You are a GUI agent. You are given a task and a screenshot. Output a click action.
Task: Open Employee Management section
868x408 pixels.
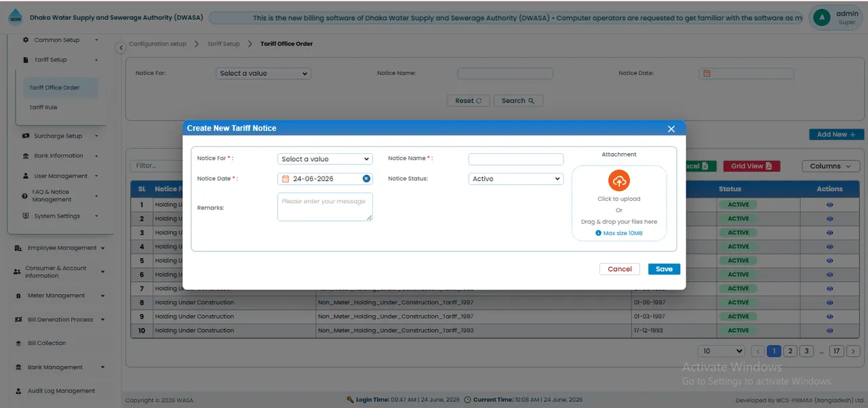point(60,248)
